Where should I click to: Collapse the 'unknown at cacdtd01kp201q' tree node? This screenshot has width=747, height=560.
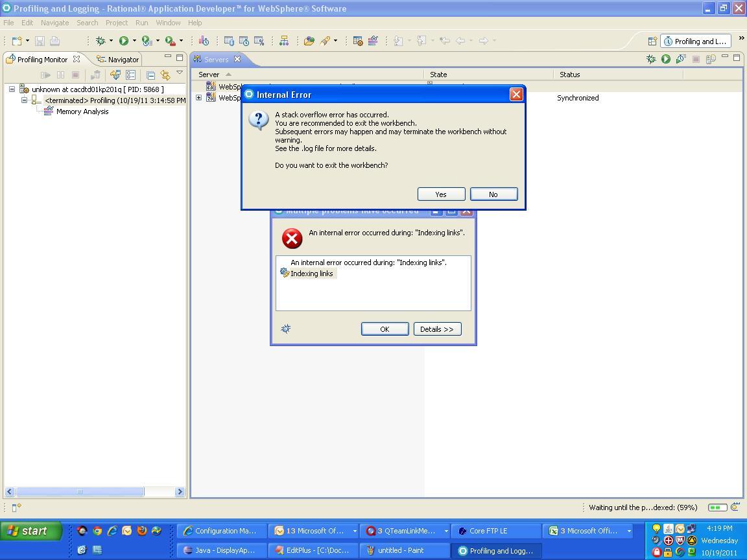12,89
